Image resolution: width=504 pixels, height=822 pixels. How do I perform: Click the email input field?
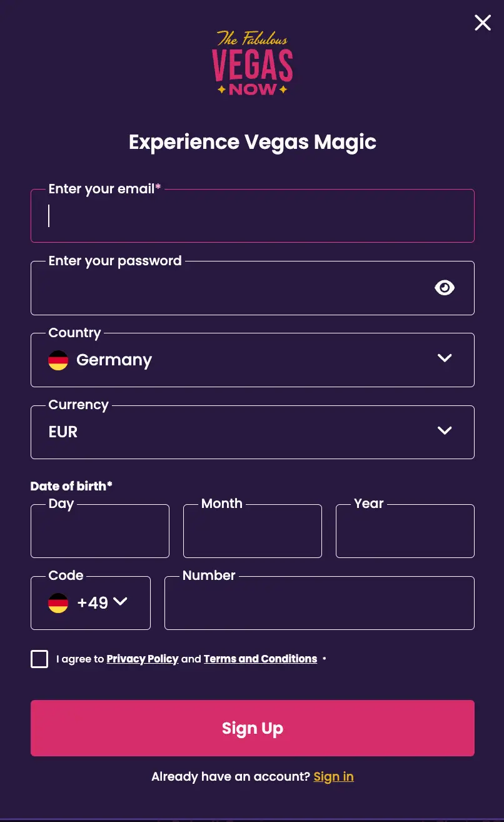[x=252, y=216]
